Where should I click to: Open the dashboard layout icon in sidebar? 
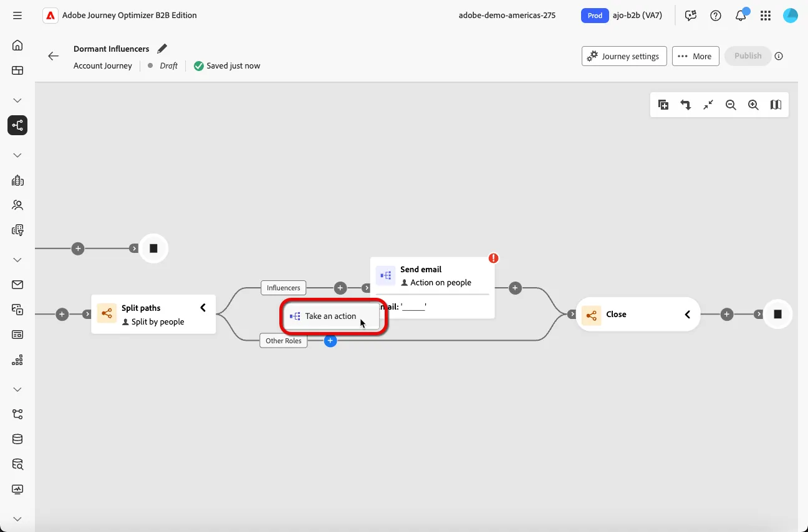pyautogui.click(x=17, y=70)
